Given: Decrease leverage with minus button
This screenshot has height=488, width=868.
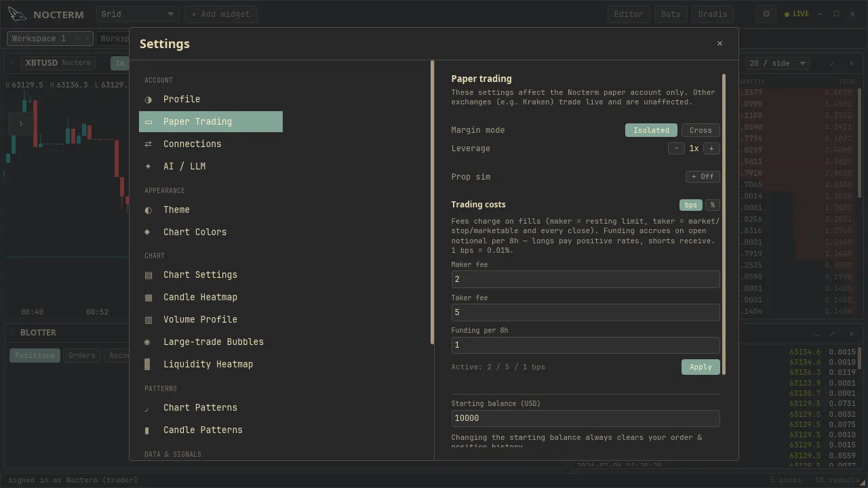Looking at the screenshot, I should click(x=676, y=148).
